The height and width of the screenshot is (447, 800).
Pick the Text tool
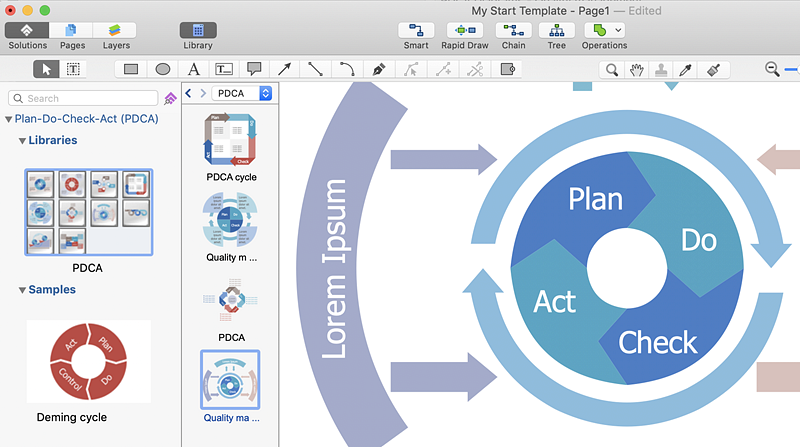(x=194, y=69)
